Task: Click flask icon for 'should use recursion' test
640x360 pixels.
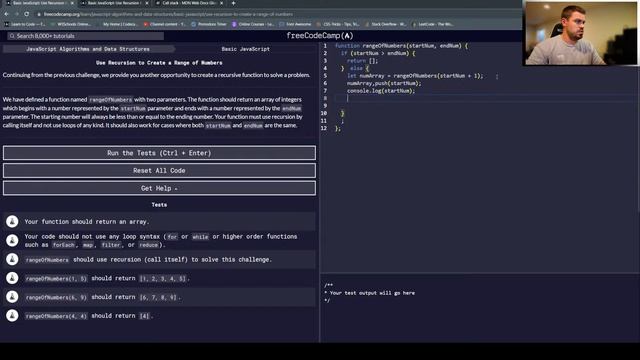Action: [12, 259]
